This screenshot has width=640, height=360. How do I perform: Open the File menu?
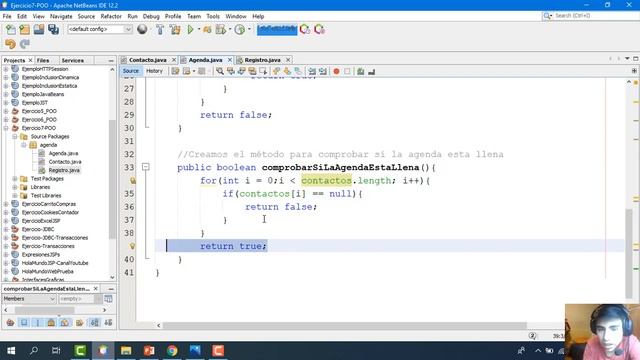click(7, 16)
